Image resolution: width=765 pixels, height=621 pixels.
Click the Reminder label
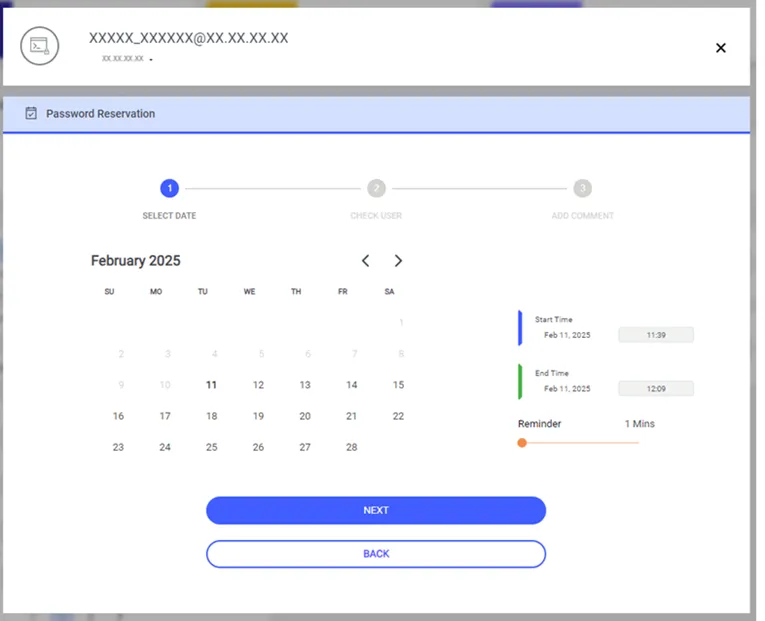539,423
